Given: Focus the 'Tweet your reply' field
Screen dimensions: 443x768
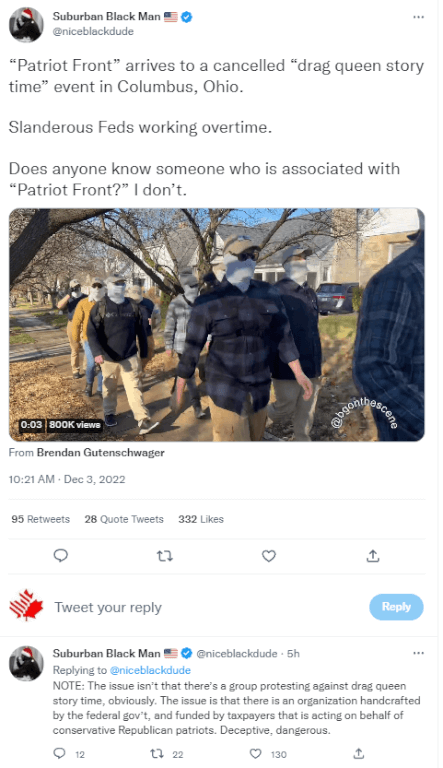Looking at the screenshot, I should 206,607.
